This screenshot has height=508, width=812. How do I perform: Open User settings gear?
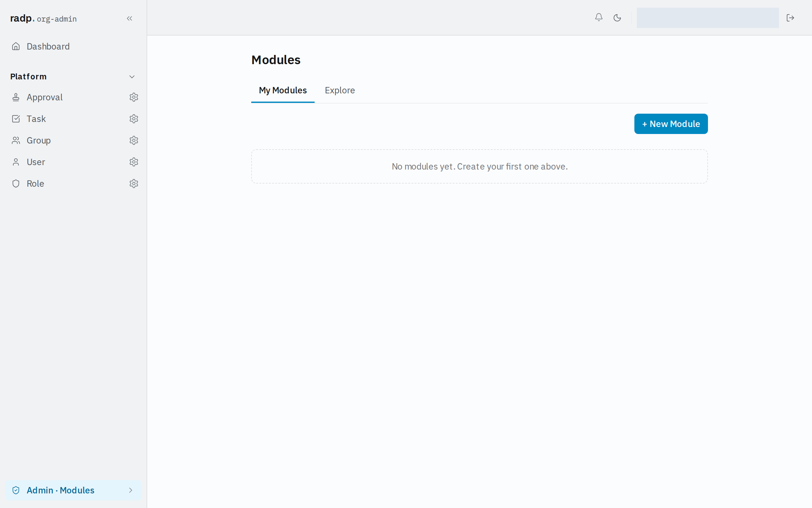pos(134,162)
